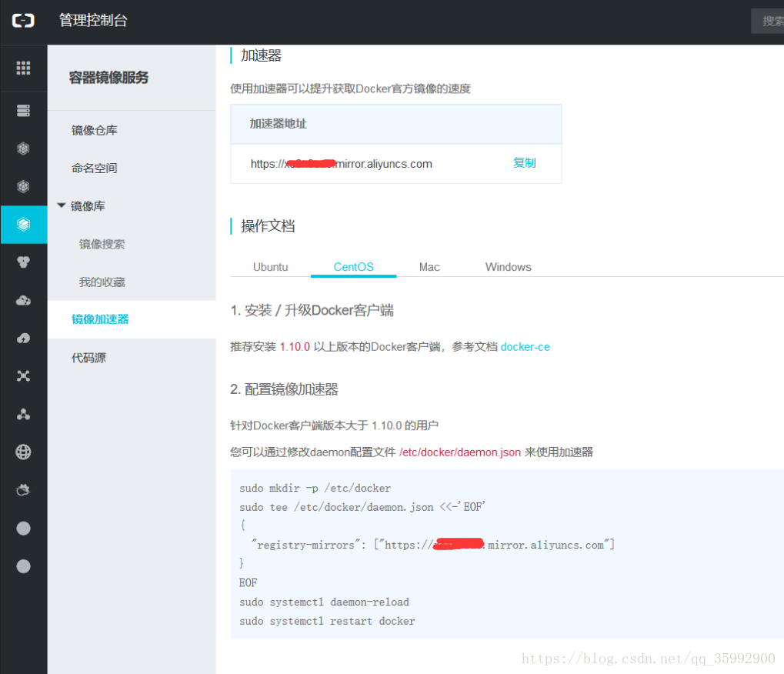This screenshot has height=674, width=784.
Task: Click the red /etc/docker/daemon.json path text
Action: click(460, 452)
